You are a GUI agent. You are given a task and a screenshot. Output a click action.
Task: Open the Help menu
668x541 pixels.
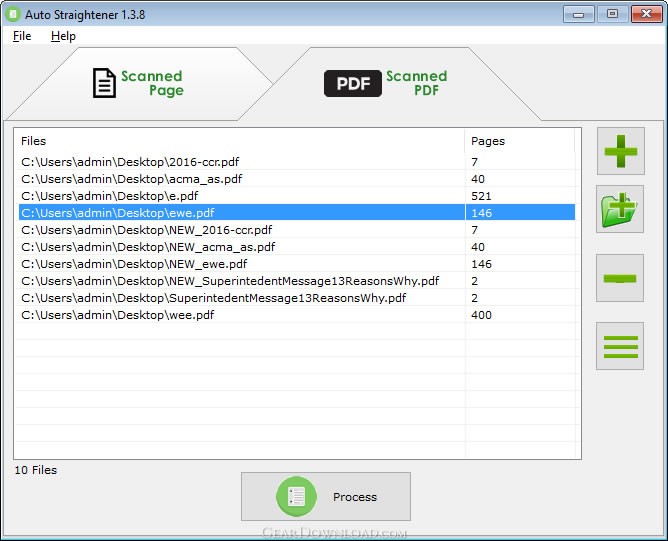pyautogui.click(x=63, y=36)
